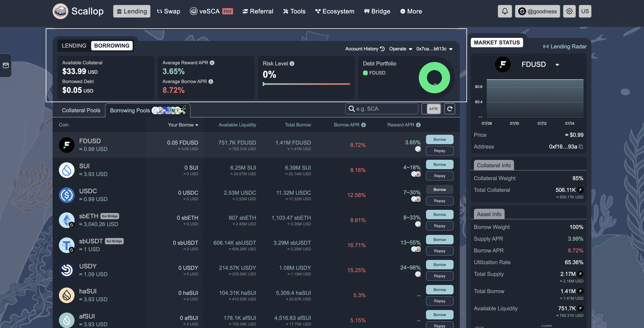Open the Tools menu

pos(294,11)
